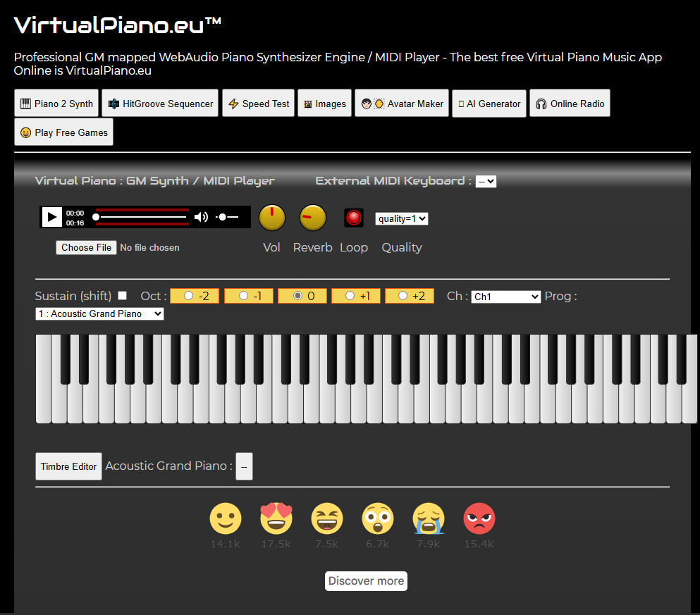Select the octave +1 radio option
The height and width of the screenshot is (615, 700).
349,296
